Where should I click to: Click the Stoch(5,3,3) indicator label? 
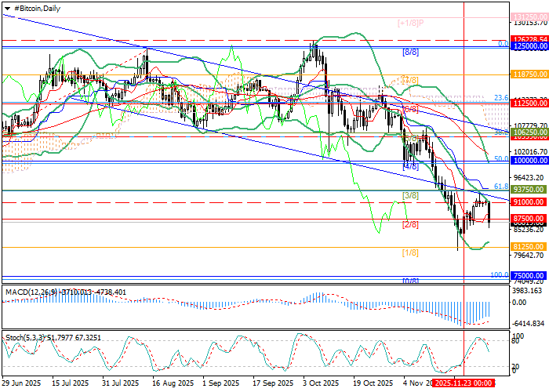24,337
